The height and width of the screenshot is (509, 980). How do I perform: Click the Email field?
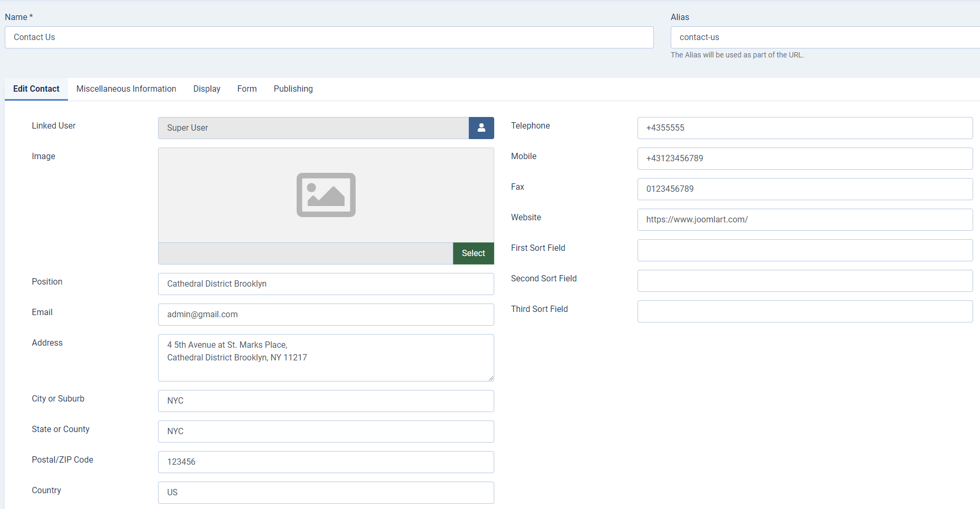click(x=326, y=315)
